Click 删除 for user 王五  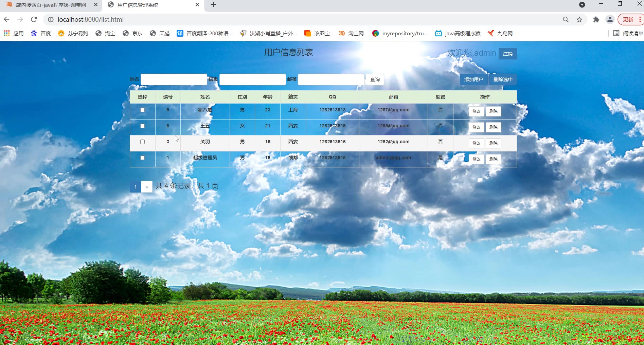click(493, 127)
